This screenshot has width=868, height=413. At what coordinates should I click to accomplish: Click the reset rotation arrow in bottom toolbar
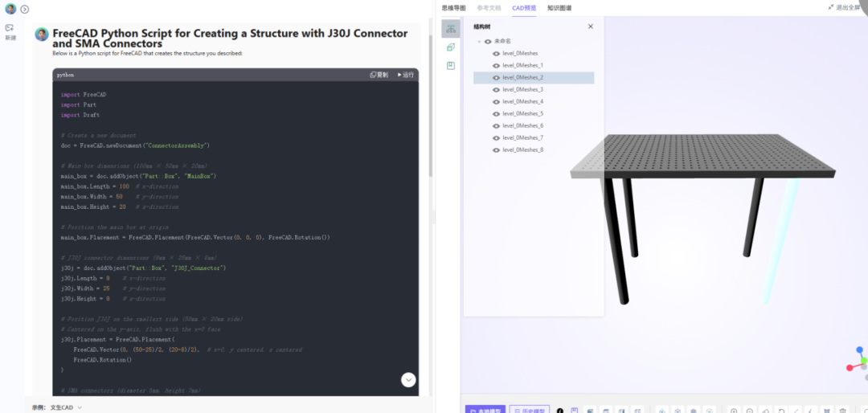(781, 411)
